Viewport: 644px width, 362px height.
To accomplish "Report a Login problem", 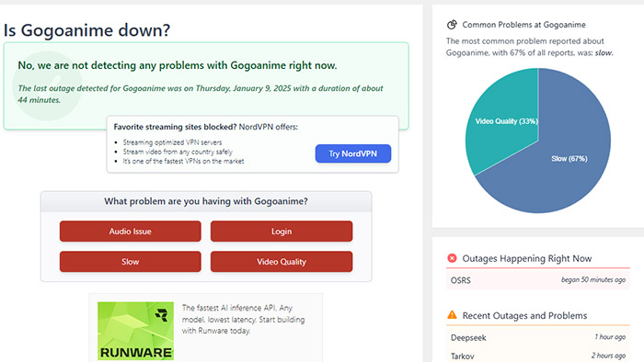I will pyautogui.click(x=282, y=232).
